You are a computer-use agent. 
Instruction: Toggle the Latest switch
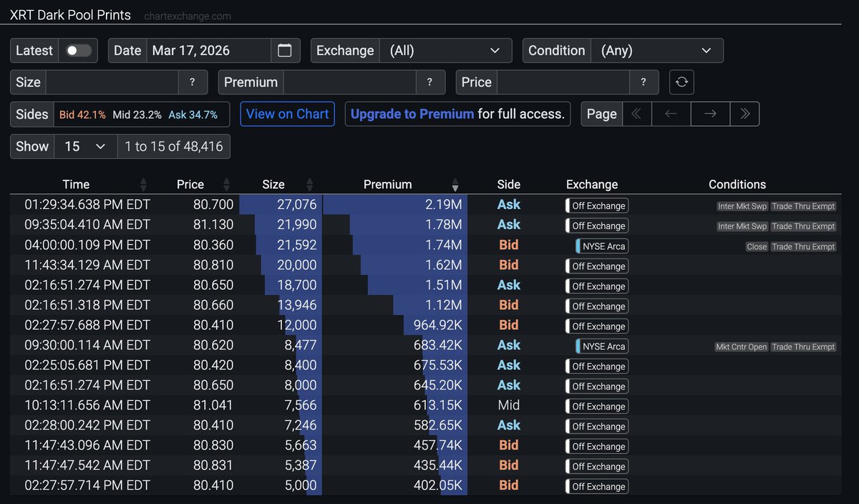[79, 51]
